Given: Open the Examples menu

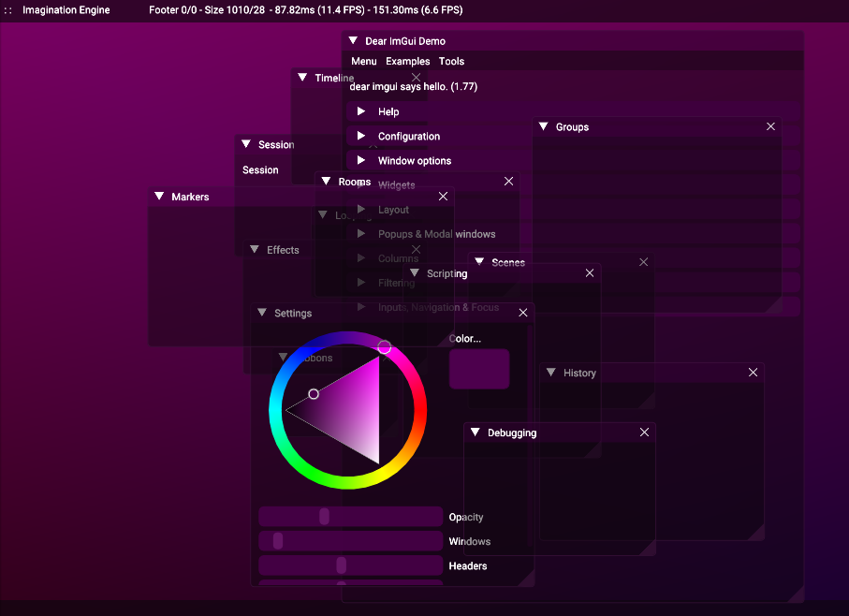Looking at the screenshot, I should (x=408, y=61).
